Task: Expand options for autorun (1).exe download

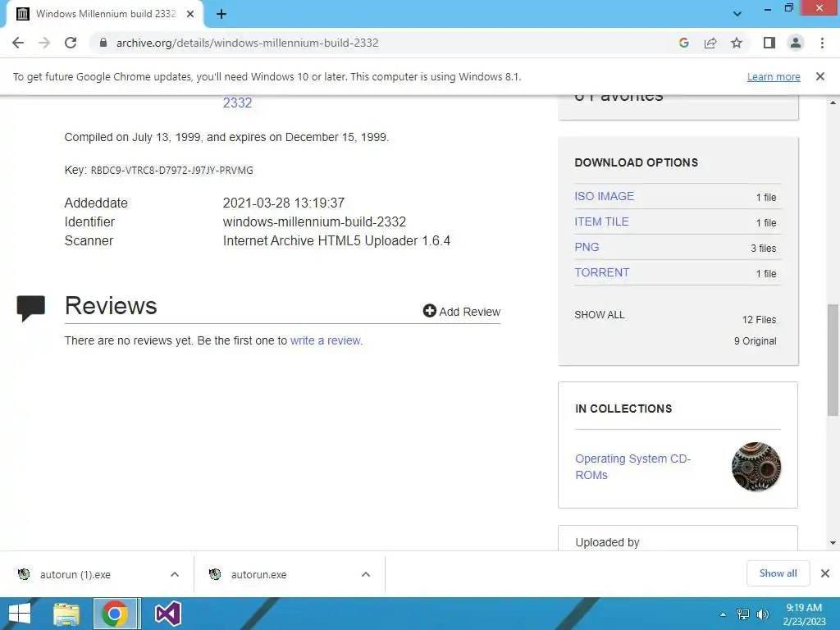Action: pyautogui.click(x=175, y=574)
